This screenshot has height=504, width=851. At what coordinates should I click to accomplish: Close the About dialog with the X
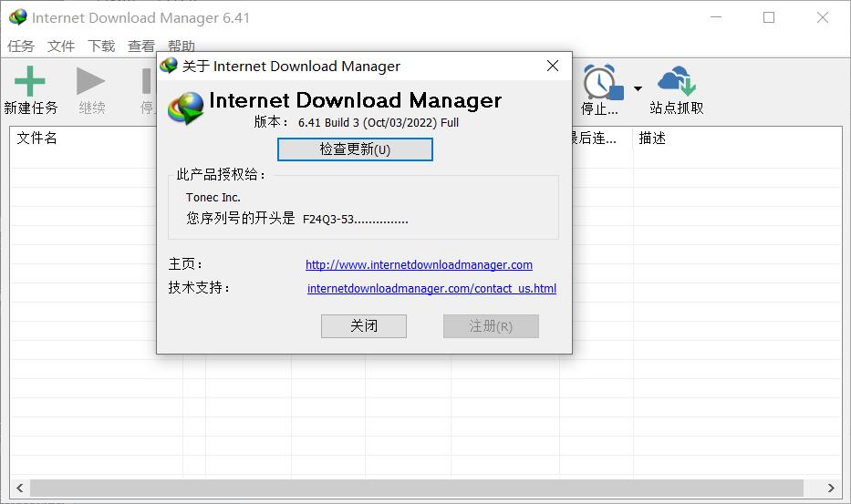pos(553,66)
